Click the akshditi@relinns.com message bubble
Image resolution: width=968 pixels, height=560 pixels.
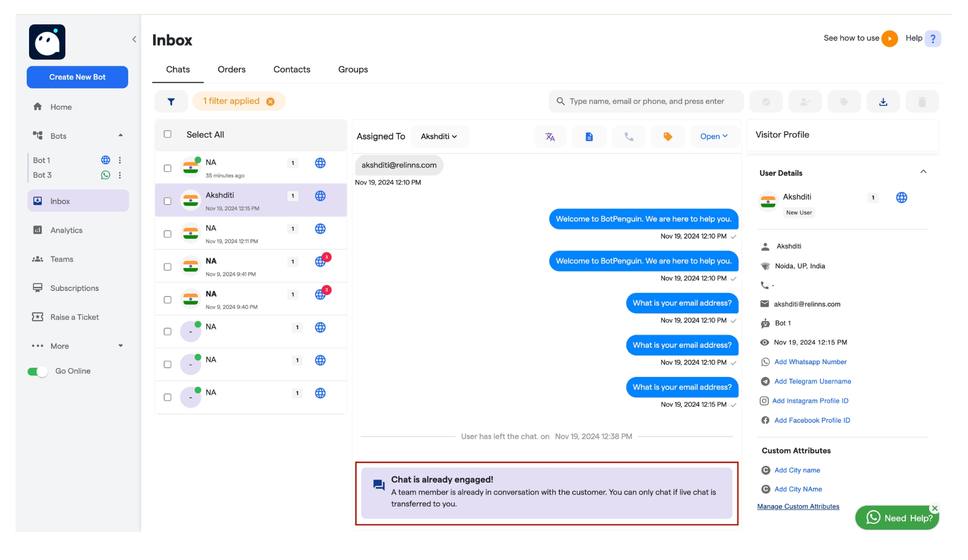[399, 165]
